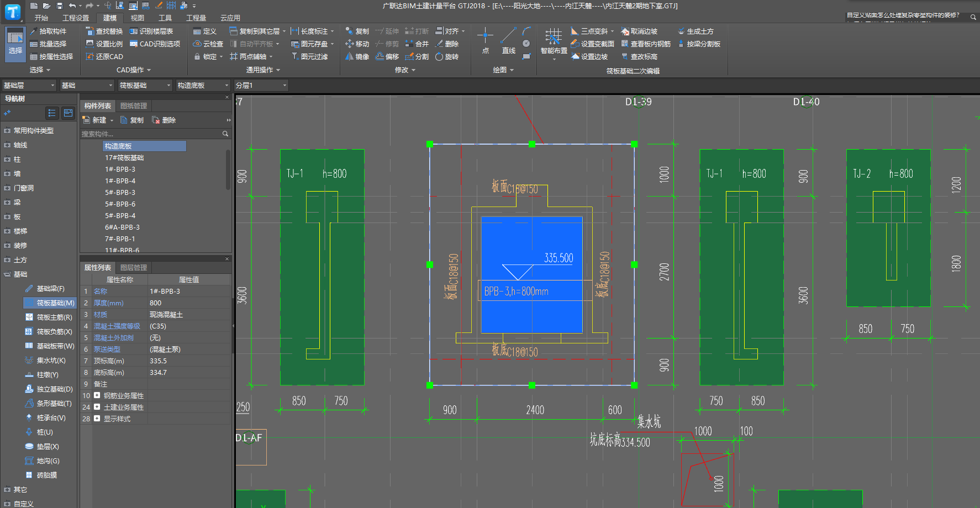Click the 复制 modify tool in ribbon
980x508 pixels.
click(357, 31)
